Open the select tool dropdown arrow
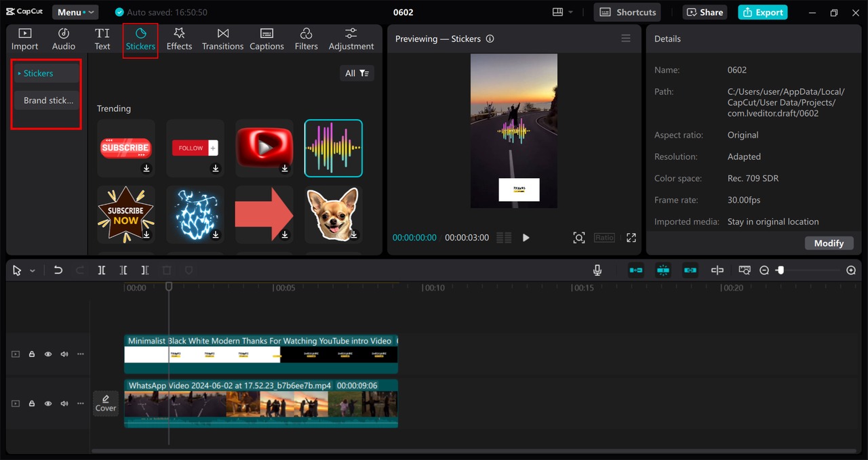The width and height of the screenshot is (868, 460). click(x=32, y=270)
